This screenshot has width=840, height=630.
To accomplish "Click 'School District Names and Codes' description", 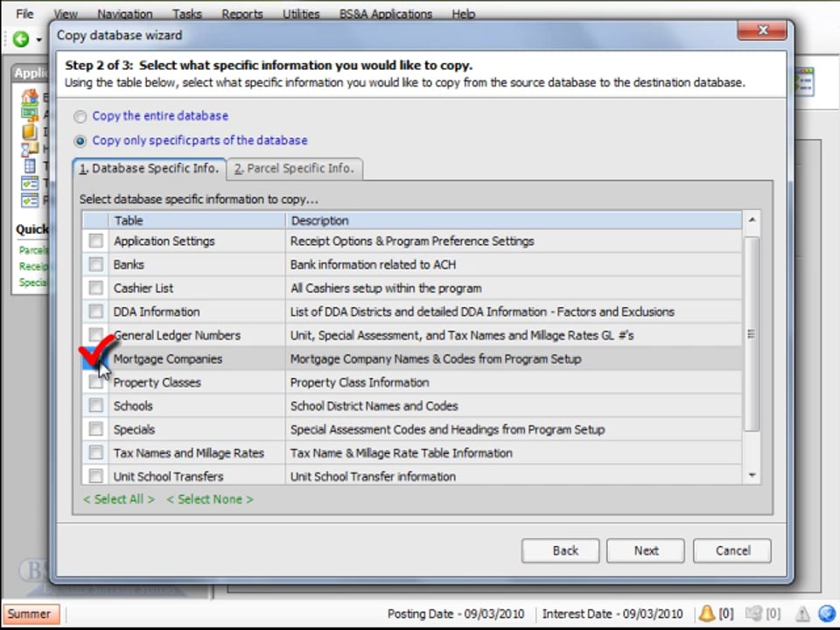I will point(374,406).
